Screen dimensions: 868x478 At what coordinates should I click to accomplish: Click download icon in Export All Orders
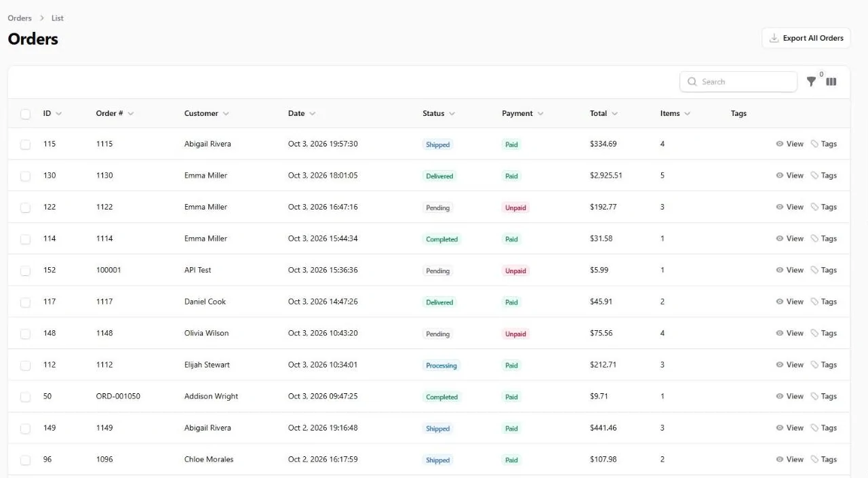click(x=774, y=38)
